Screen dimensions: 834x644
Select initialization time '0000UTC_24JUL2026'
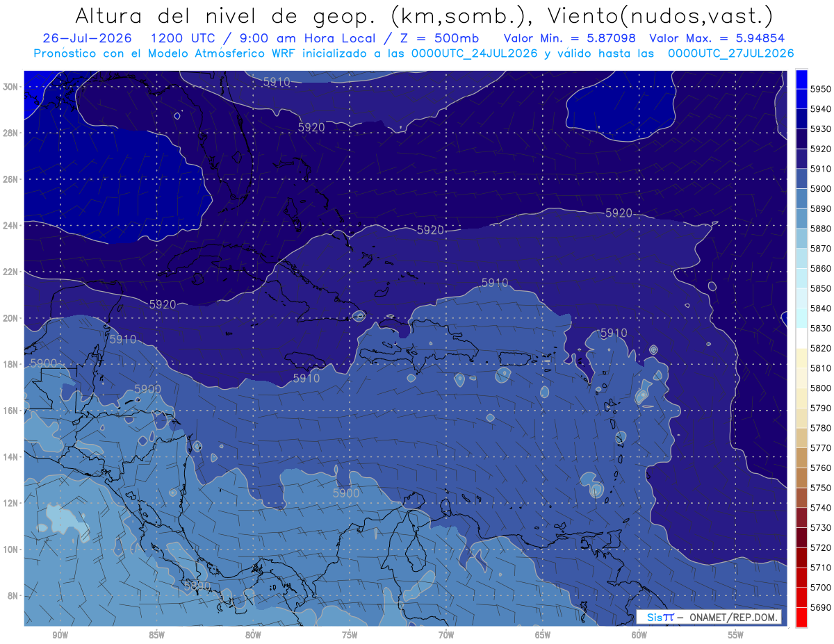tap(474, 53)
